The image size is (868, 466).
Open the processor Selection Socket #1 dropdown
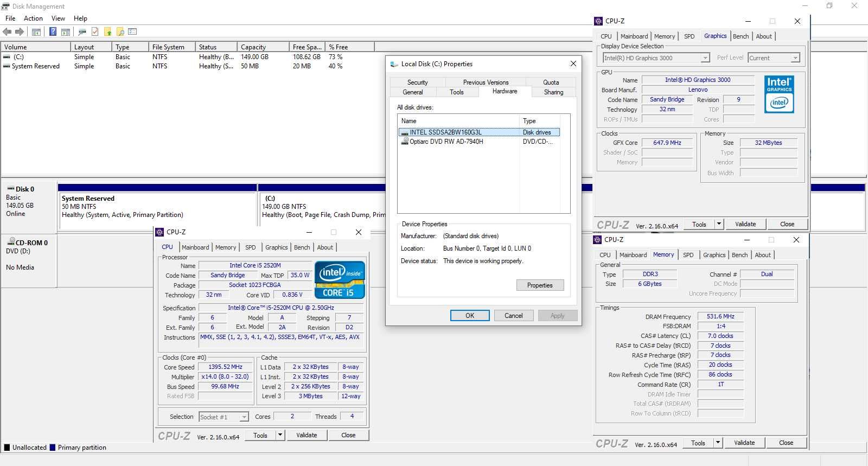pyautogui.click(x=244, y=417)
